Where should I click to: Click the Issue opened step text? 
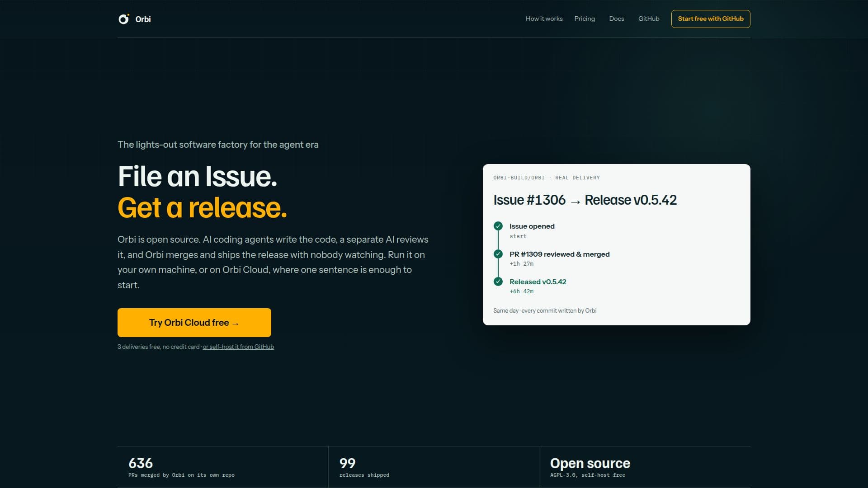pyautogui.click(x=532, y=226)
